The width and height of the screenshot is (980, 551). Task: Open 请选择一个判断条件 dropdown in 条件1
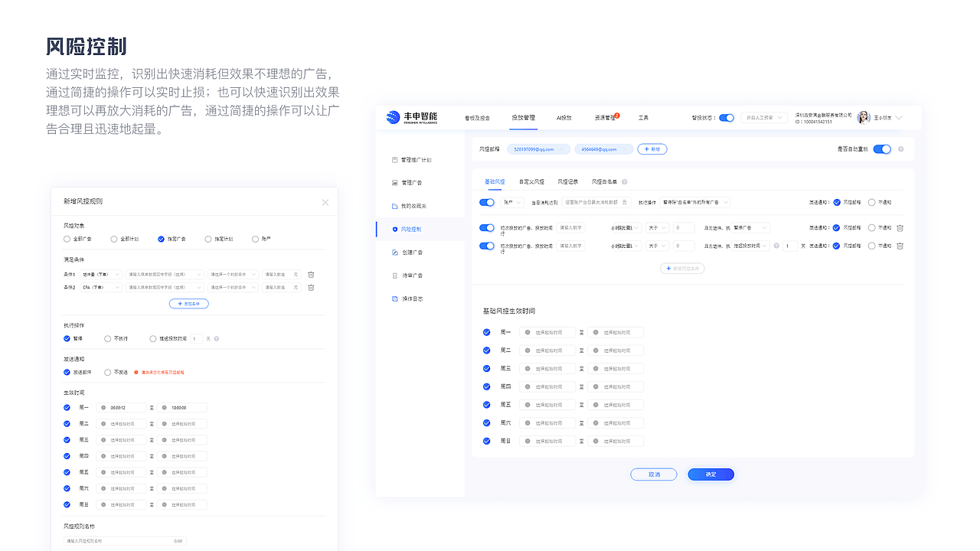click(233, 274)
